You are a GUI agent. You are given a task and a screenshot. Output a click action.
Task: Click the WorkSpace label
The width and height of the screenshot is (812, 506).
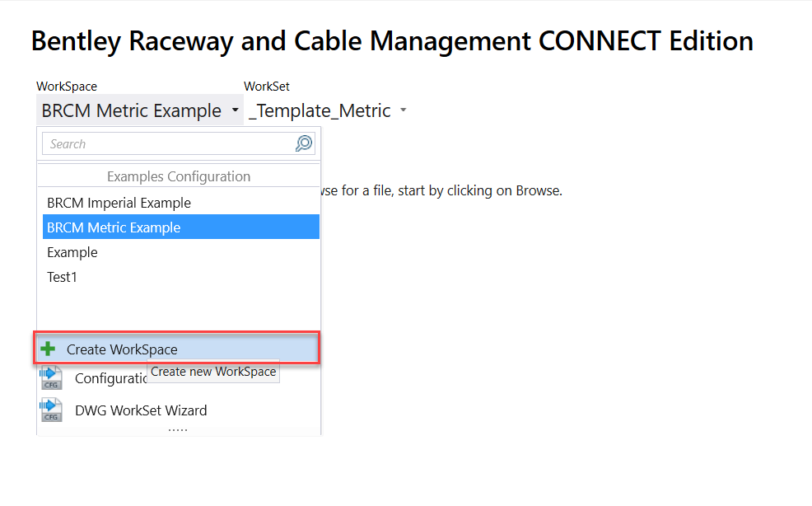coord(67,87)
